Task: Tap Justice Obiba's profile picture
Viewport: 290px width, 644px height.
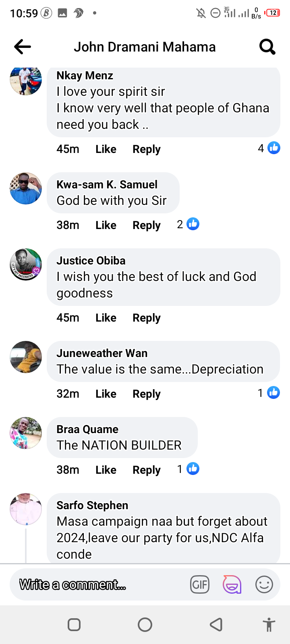Action: [x=26, y=264]
